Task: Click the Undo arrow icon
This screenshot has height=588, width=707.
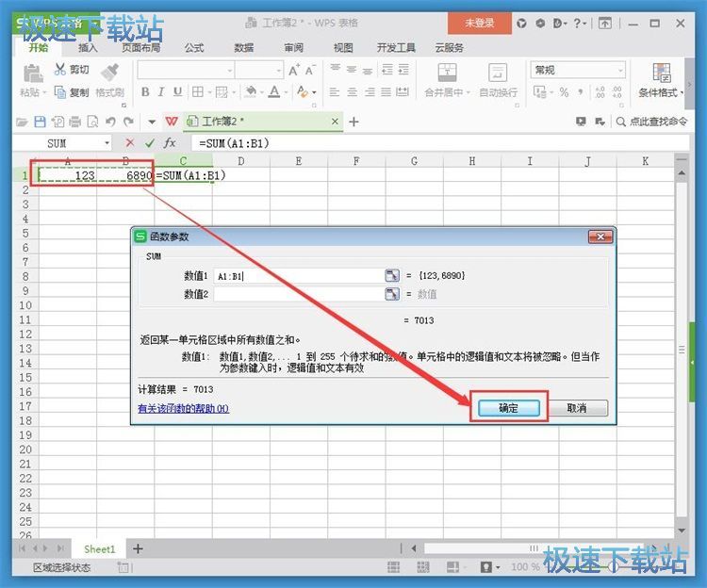Action: tap(110, 122)
